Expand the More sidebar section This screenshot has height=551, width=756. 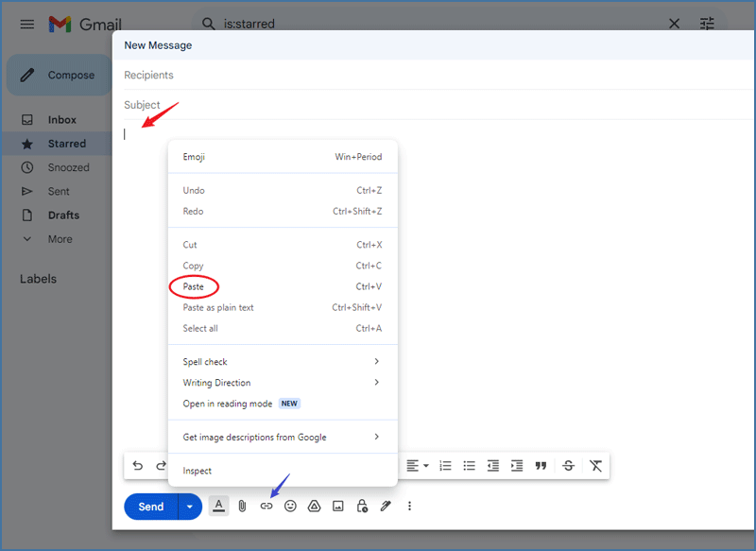[x=60, y=239]
